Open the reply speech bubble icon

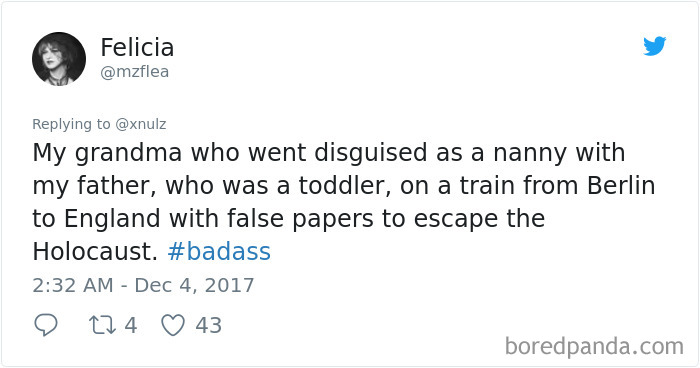pos(46,325)
